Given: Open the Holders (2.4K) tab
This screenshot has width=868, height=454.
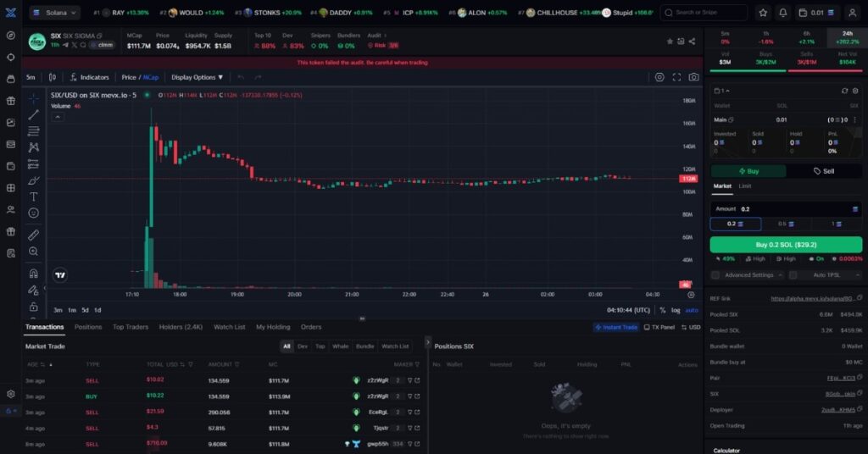Looking at the screenshot, I should click(x=181, y=327).
